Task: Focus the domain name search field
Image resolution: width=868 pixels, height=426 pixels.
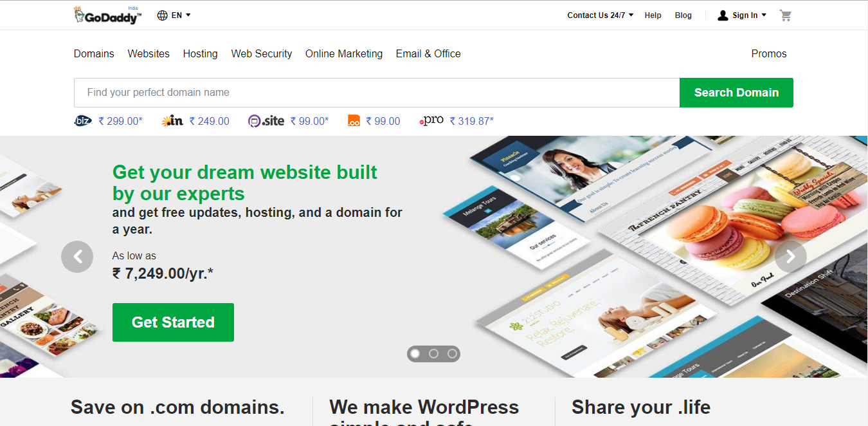Action: point(377,93)
